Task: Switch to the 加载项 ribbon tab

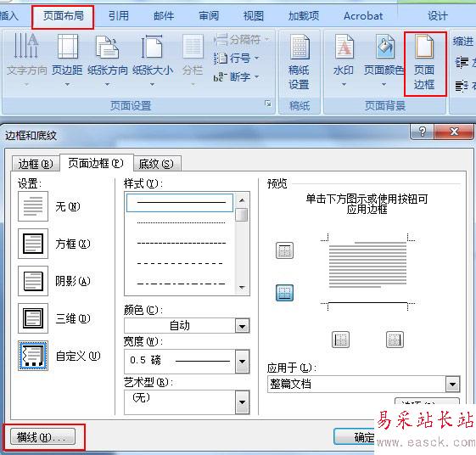Action: pos(304,16)
